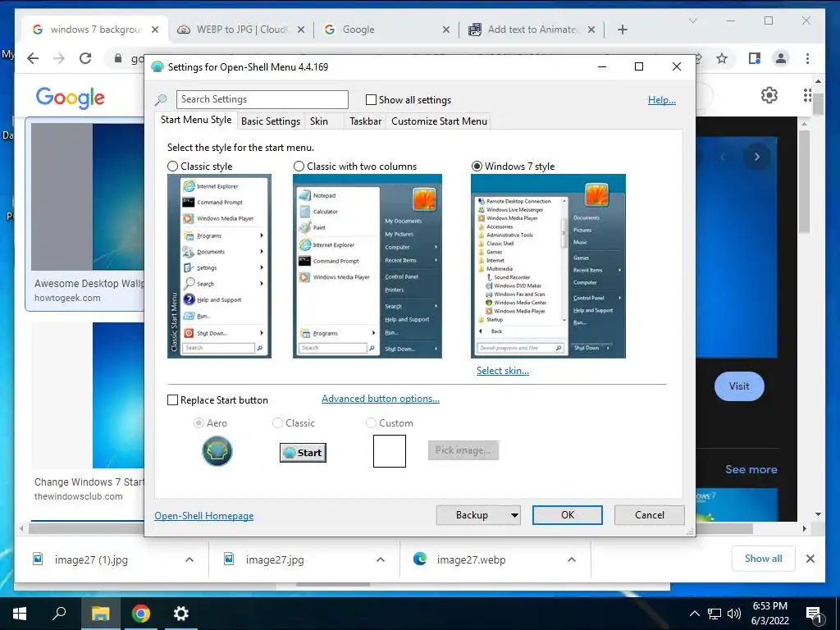
Task: Click the Windows 7 style menu preview image
Action: tap(548, 267)
